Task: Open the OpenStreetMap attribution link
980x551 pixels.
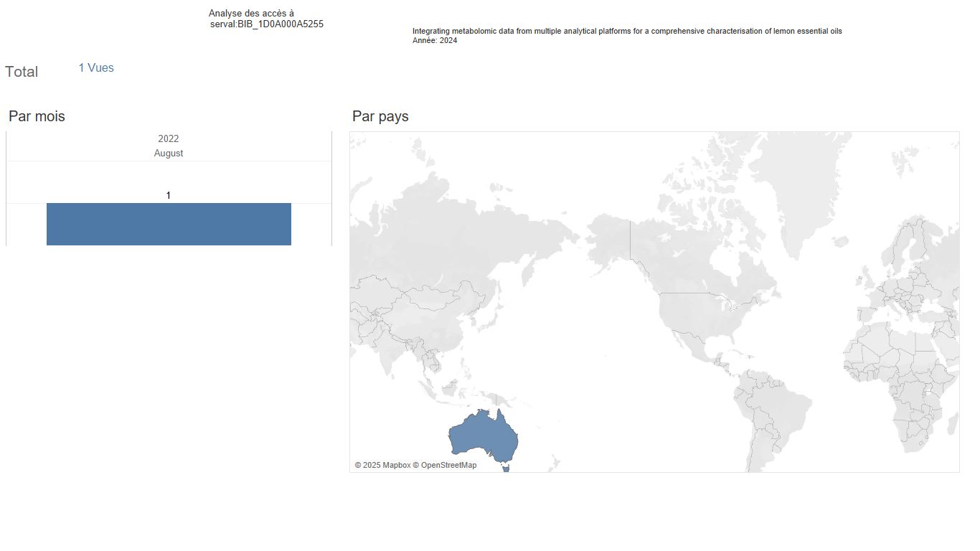Action: click(445, 465)
